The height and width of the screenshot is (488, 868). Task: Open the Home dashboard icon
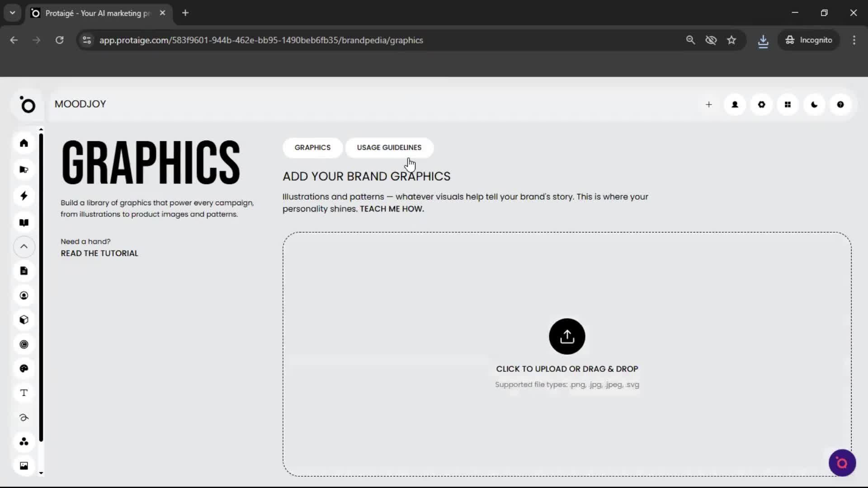[x=24, y=143]
